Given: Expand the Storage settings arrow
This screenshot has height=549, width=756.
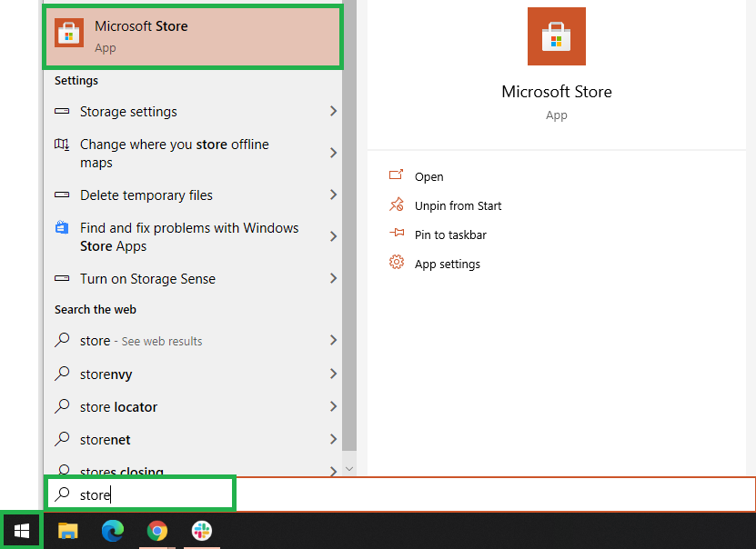Looking at the screenshot, I should [x=333, y=112].
